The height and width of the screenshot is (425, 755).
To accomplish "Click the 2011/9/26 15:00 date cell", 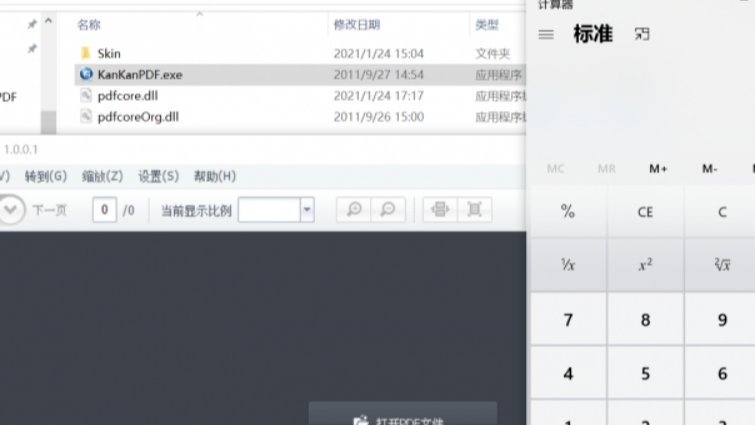I will (x=379, y=117).
